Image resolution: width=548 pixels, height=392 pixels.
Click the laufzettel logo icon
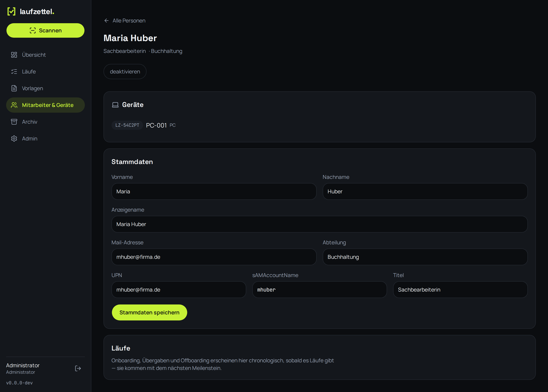point(11,11)
